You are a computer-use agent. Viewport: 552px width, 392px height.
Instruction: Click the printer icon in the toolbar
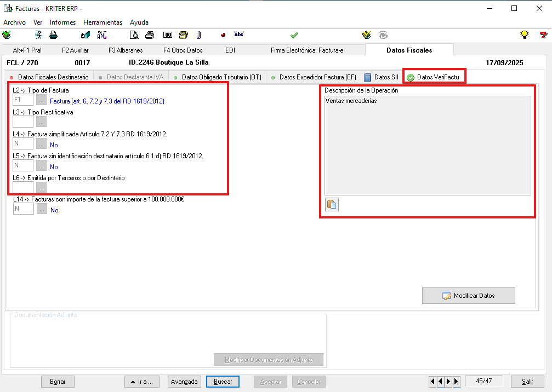click(x=53, y=35)
